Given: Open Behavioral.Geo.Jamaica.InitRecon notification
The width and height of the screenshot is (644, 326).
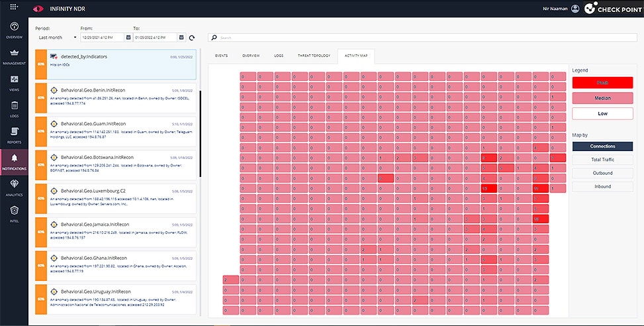Looking at the screenshot, I should (116, 233).
